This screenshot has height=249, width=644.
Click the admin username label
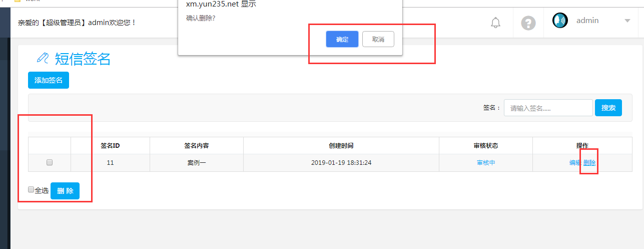(x=587, y=21)
